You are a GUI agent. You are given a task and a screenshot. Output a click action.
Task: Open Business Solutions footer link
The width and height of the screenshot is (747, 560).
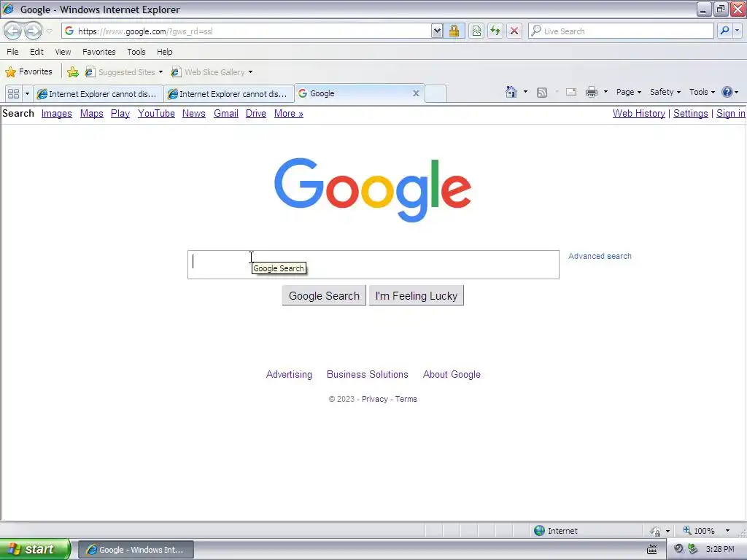tap(368, 374)
